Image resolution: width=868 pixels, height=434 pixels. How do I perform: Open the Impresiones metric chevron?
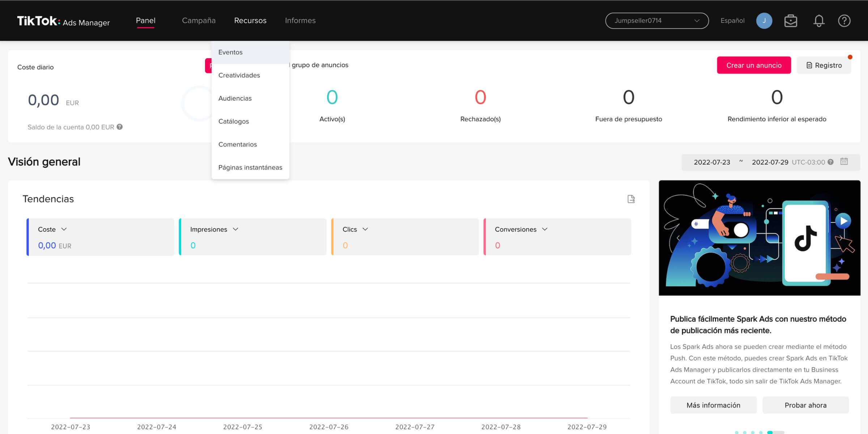click(235, 229)
